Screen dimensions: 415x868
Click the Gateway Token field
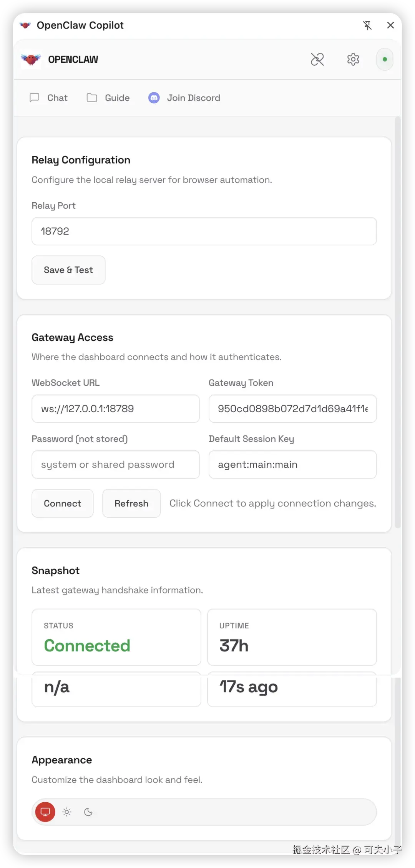click(292, 409)
